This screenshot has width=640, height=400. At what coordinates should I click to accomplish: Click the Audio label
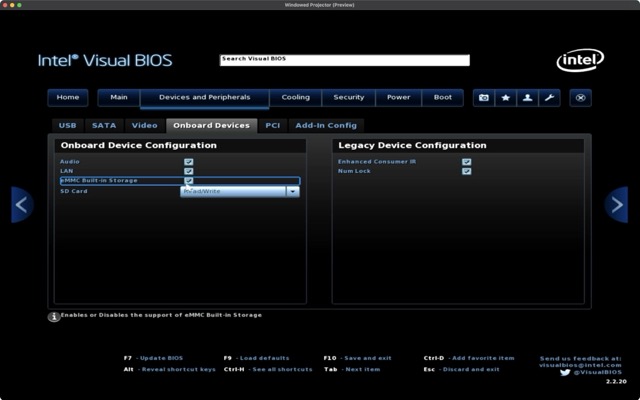tap(70, 162)
